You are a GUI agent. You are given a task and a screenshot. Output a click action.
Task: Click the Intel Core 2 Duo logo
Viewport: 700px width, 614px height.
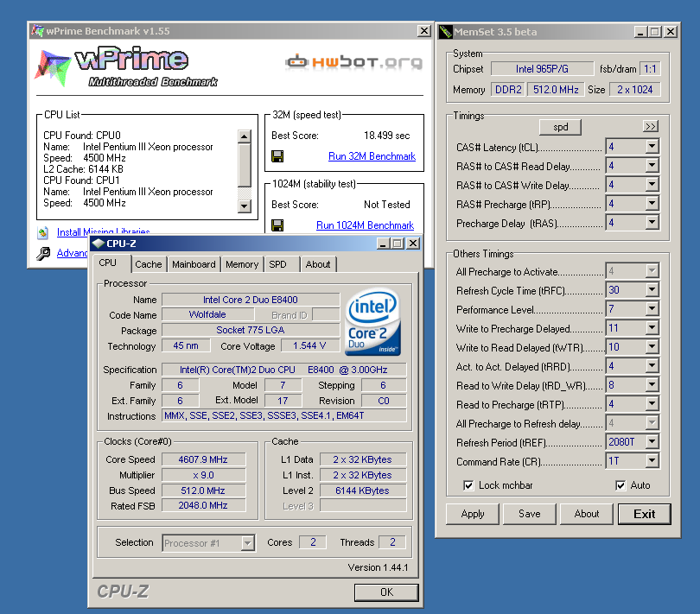pos(372,322)
